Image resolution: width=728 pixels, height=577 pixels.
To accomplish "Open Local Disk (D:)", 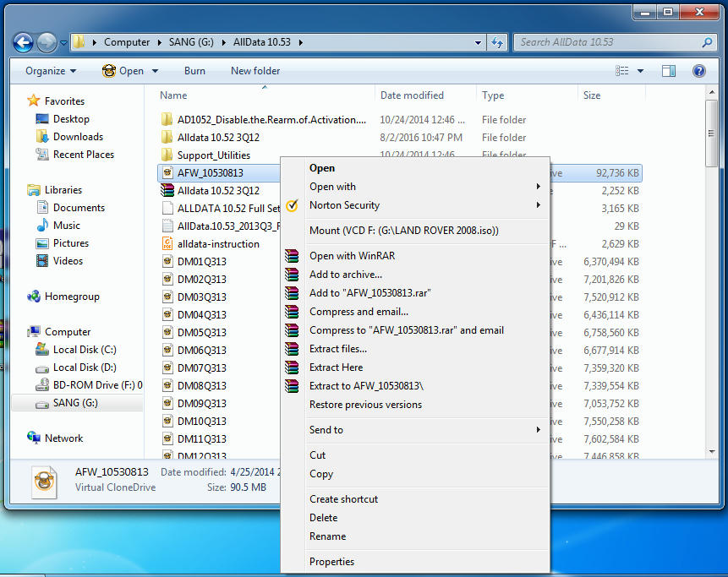I will [85, 367].
